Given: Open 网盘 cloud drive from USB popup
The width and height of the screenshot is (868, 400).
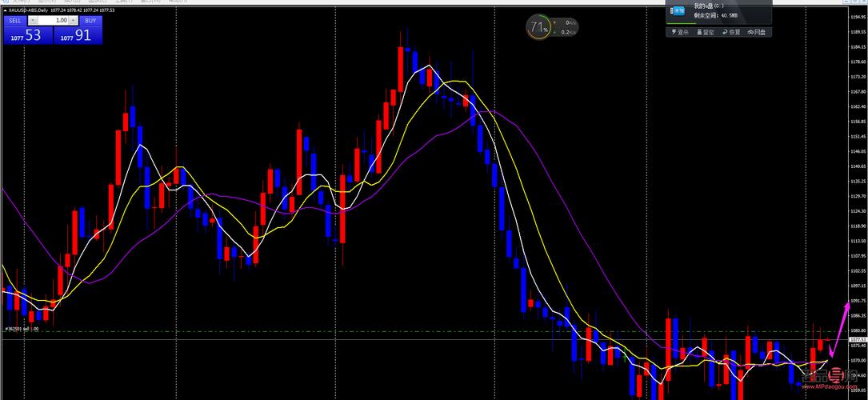Looking at the screenshot, I should click(x=757, y=32).
